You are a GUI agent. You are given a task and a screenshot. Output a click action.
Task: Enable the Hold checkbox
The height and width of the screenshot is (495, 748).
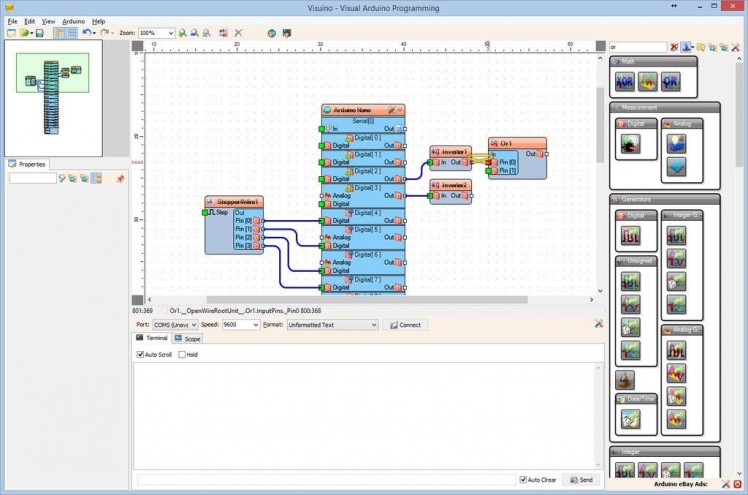[181, 354]
